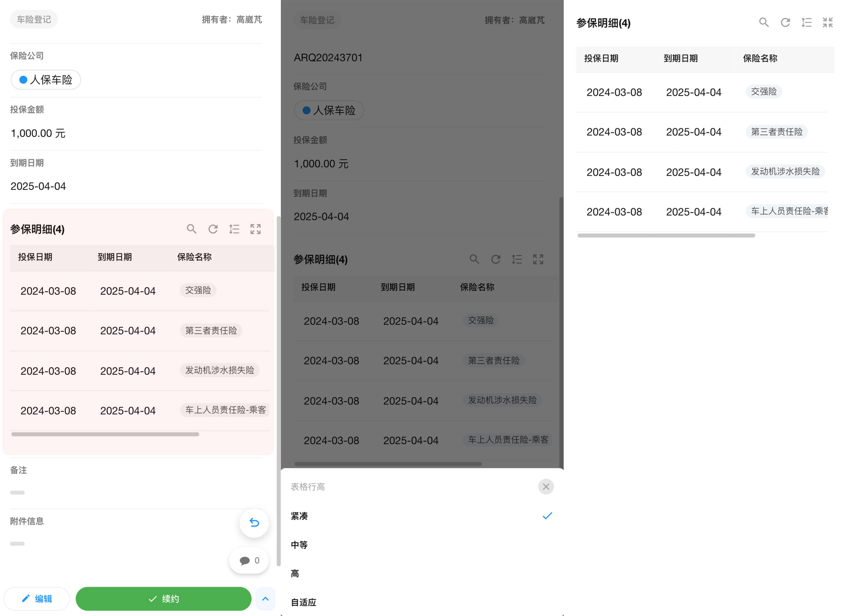Click 交强险 tag in right panel
Viewport: 846px width, 616px height.
coord(764,91)
